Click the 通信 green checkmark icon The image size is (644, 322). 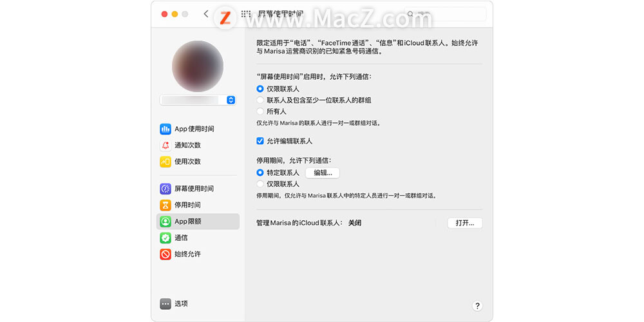[165, 238]
